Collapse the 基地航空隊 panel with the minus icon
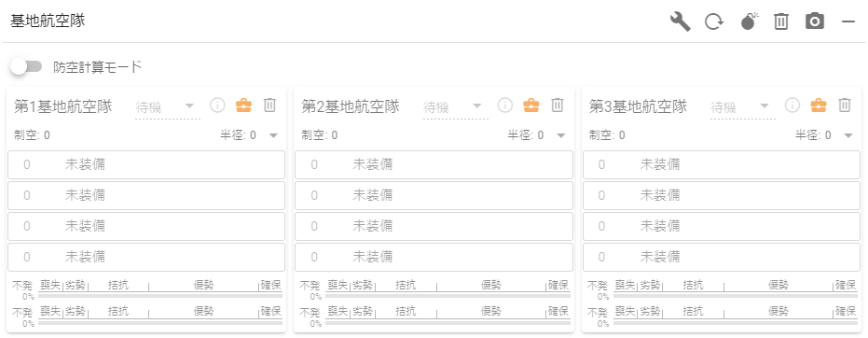The image size is (868, 338). (848, 21)
